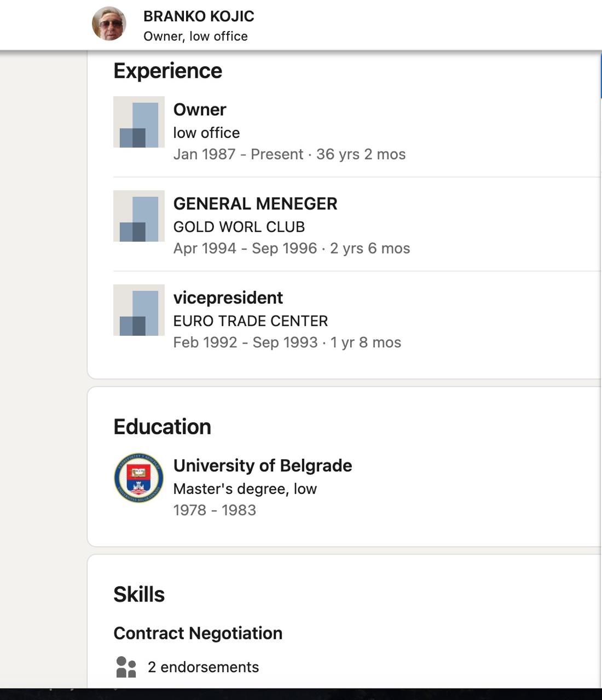Click the GENERAL MENEGER job title
Screen dimensions: 602x700
point(255,203)
